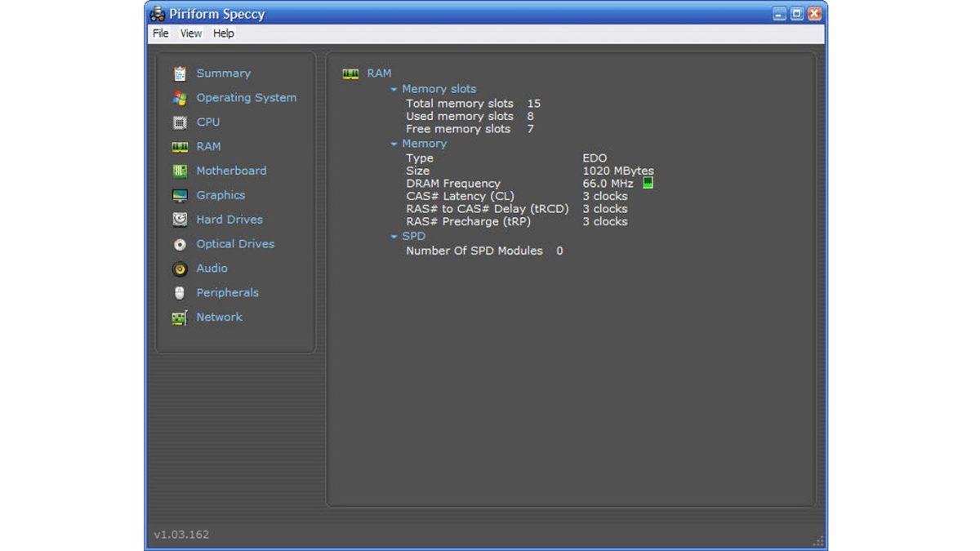Click the Summary clipboard icon

tap(180, 73)
